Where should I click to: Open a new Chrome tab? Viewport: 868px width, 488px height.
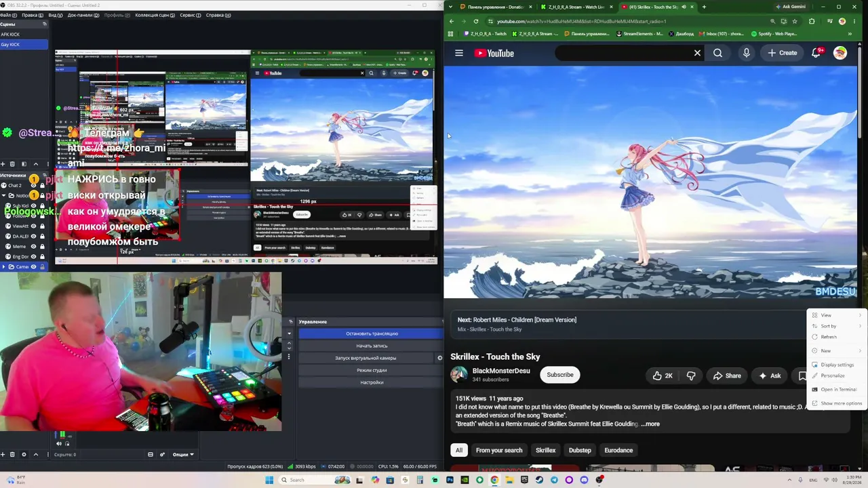tap(704, 7)
